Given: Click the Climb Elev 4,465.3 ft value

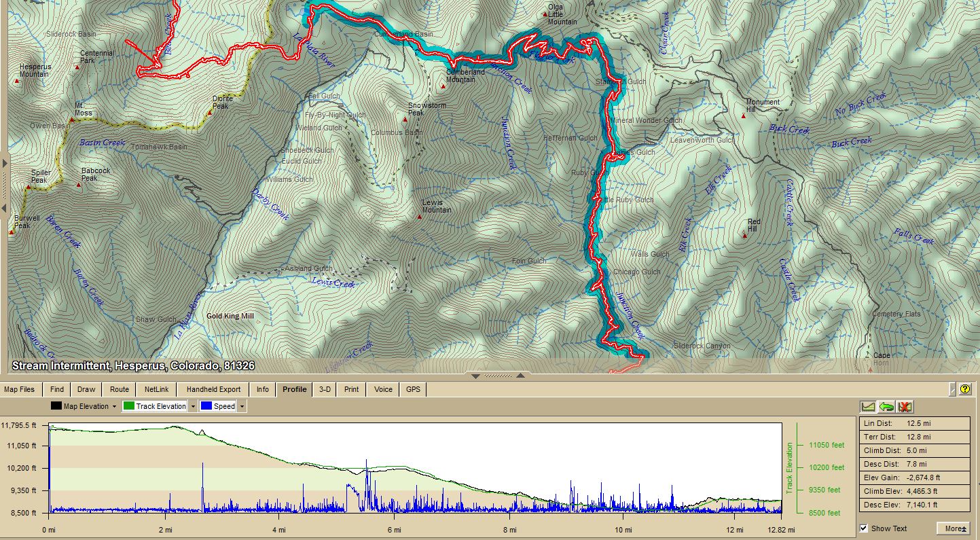Looking at the screenshot, I should 922,491.
